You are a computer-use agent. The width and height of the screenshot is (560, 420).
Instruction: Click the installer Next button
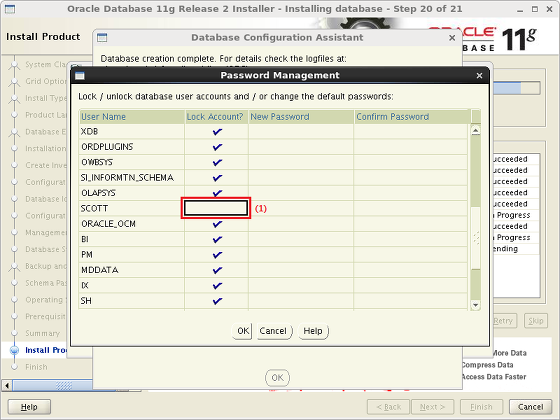point(432,407)
